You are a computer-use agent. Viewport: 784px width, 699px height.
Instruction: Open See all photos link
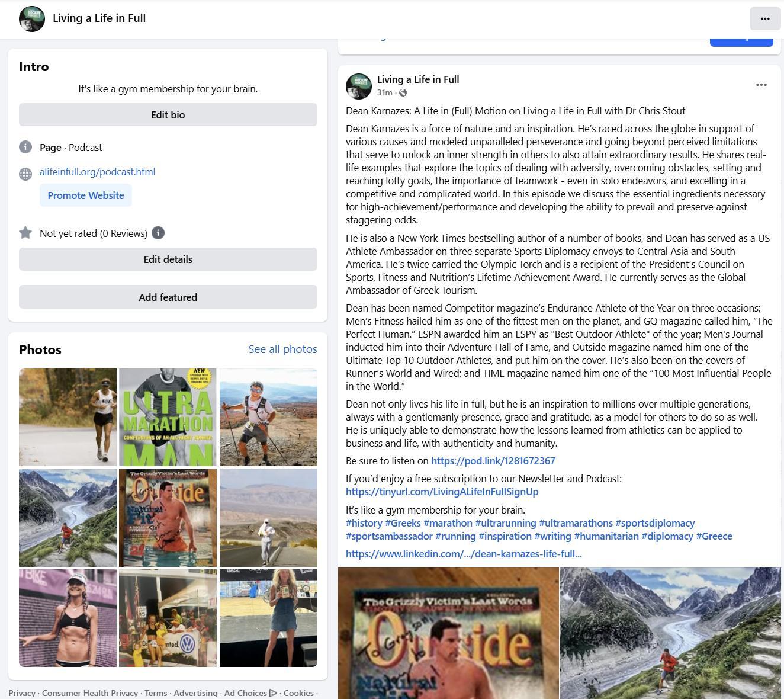tap(282, 349)
